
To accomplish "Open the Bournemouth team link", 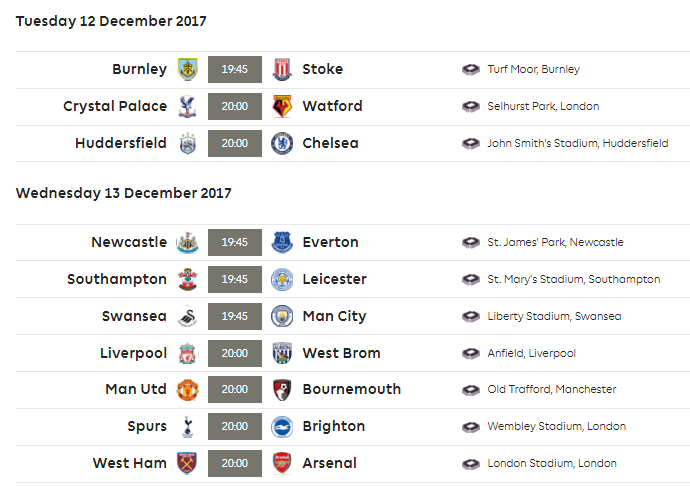I will 352,389.
